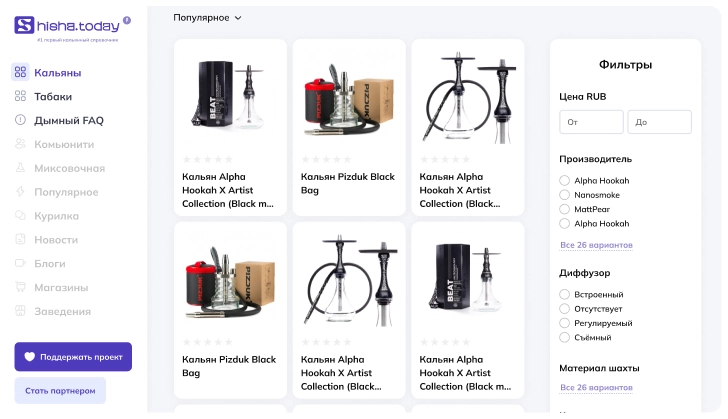Click the Магазины cart icon
This screenshot has width=728, height=419.
(x=20, y=288)
